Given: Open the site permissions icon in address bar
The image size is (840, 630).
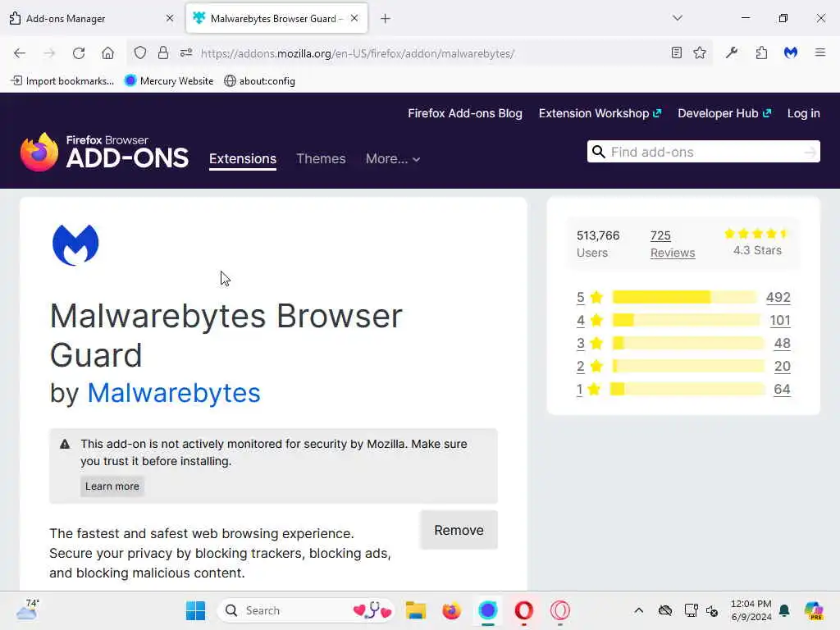Looking at the screenshot, I should click(x=186, y=53).
